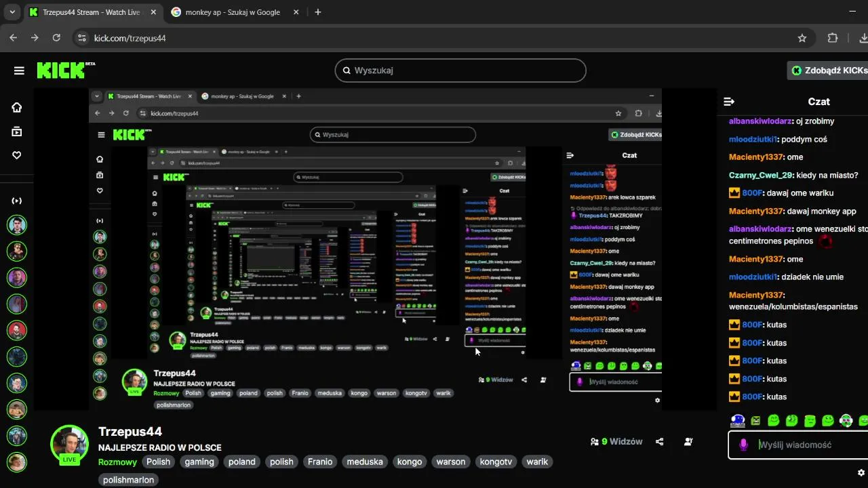Open 800F username on "dawaj ome wariku" message
Image resolution: width=868 pixels, height=488 pixels.
753,193
